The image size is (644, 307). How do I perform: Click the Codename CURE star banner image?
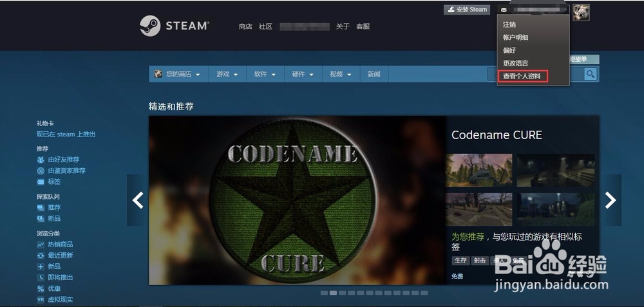tap(298, 200)
